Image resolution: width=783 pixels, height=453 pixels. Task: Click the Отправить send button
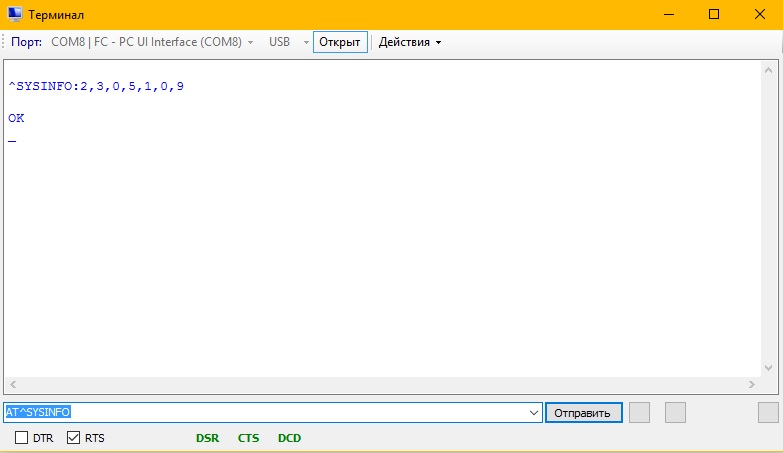pos(584,413)
